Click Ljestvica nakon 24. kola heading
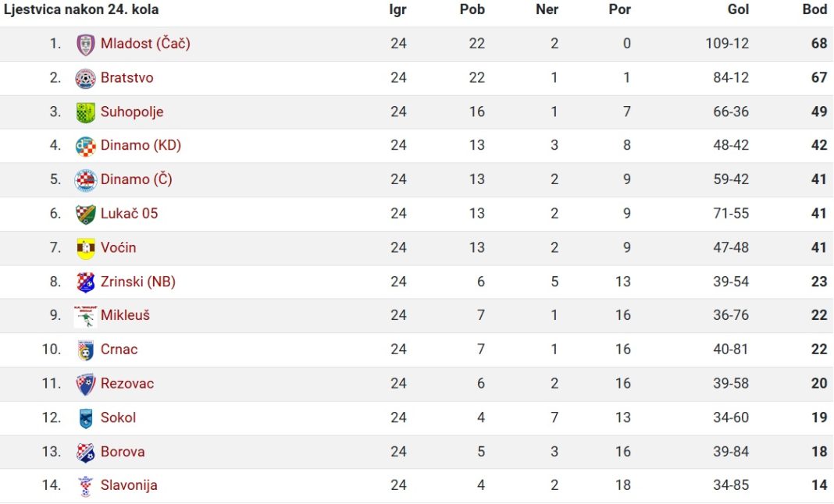Image resolution: width=834 pixels, height=504 pixels. point(81,9)
